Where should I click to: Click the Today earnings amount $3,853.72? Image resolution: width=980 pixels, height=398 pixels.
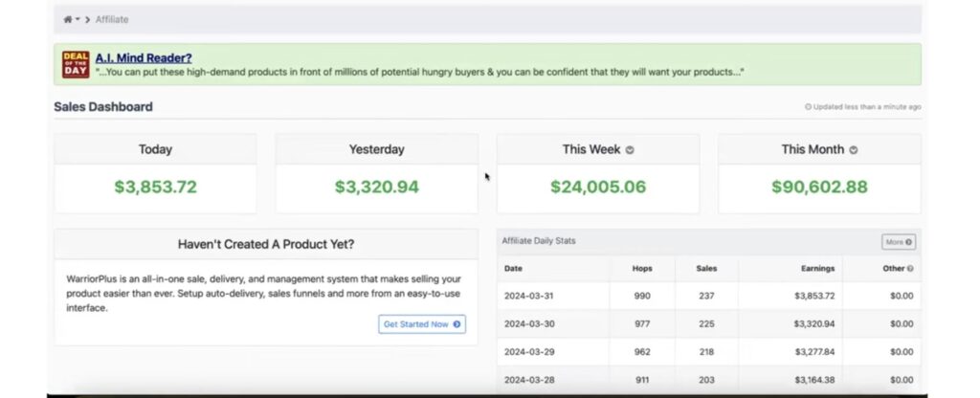tap(154, 187)
